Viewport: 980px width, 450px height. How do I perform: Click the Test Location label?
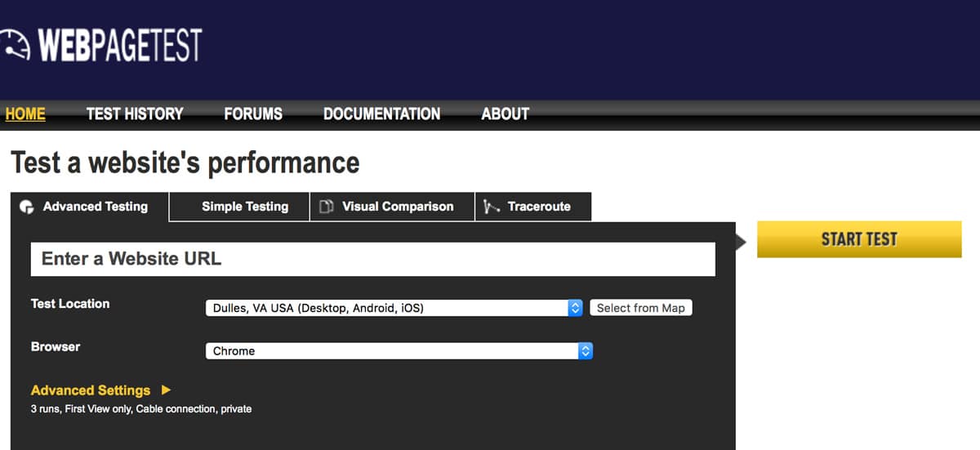[70, 304]
